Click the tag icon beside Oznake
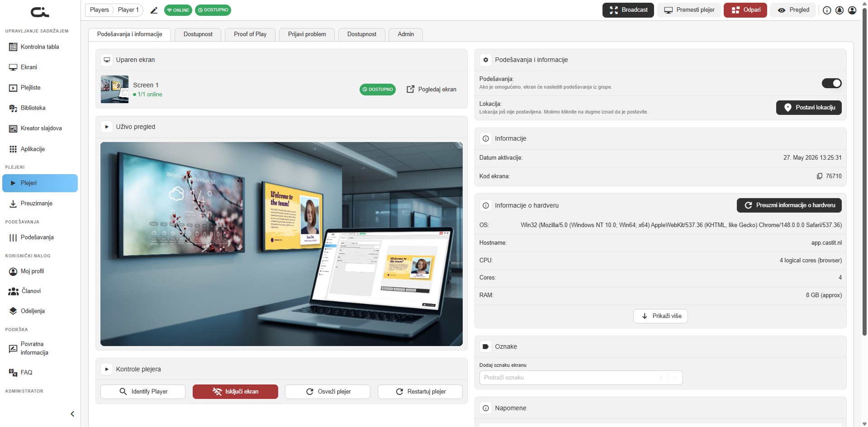The width and height of the screenshot is (868, 427). point(486,346)
